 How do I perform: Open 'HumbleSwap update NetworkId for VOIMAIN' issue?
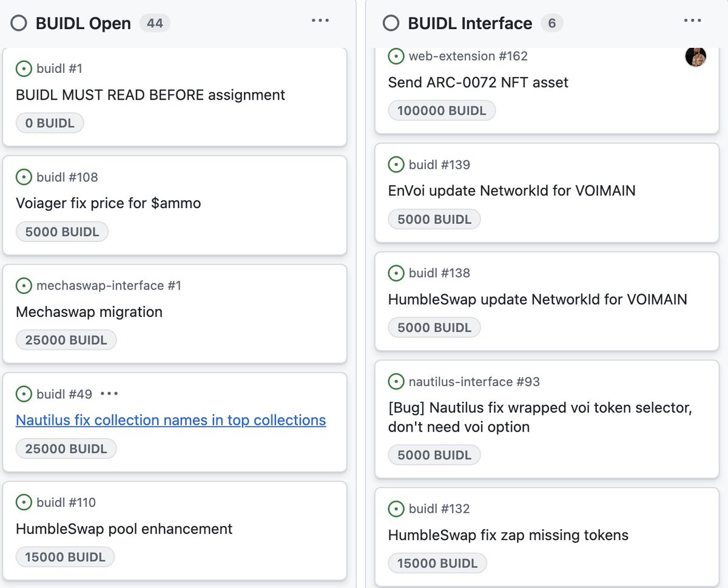538,299
